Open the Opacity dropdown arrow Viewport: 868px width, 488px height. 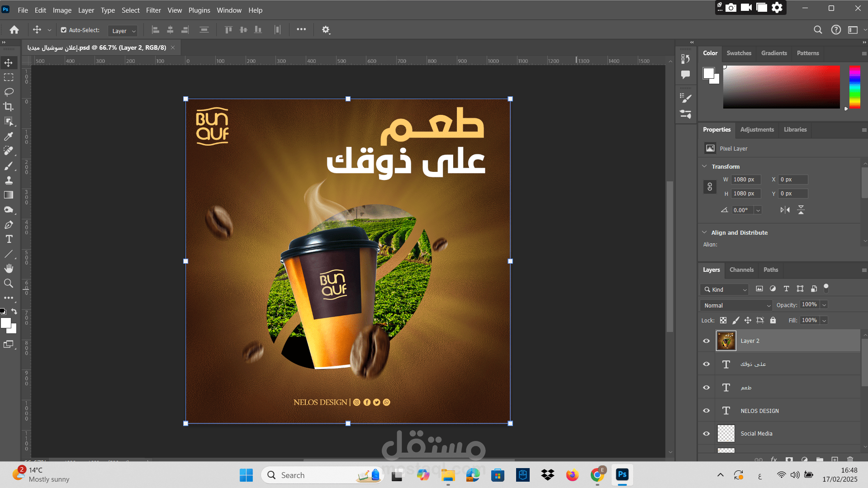coord(824,305)
